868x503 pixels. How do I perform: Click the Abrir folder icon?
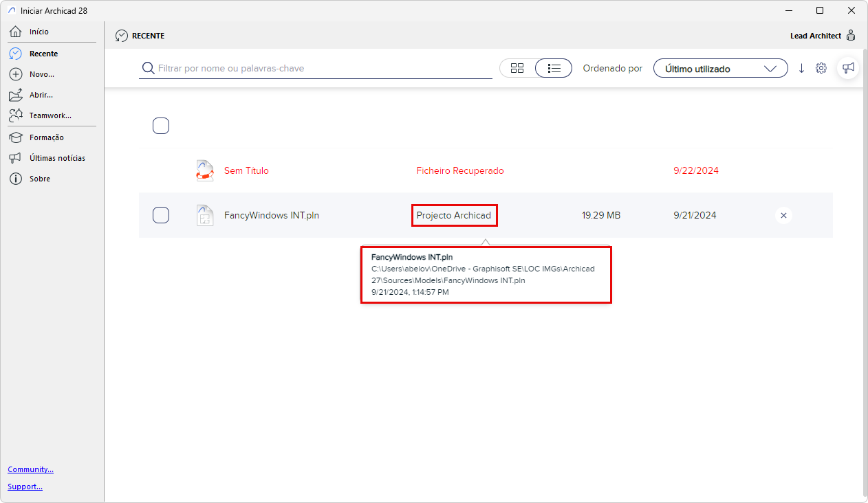pyautogui.click(x=16, y=95)
